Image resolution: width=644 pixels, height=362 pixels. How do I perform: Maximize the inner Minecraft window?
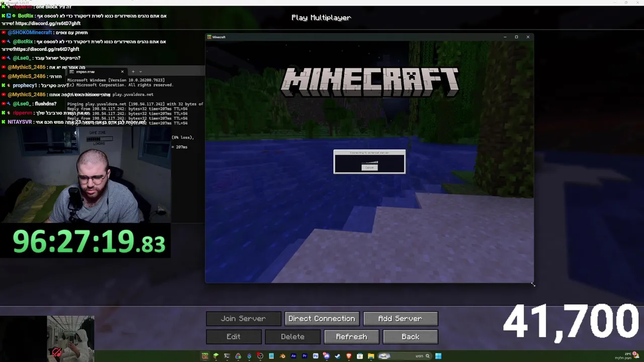point(516,37)
